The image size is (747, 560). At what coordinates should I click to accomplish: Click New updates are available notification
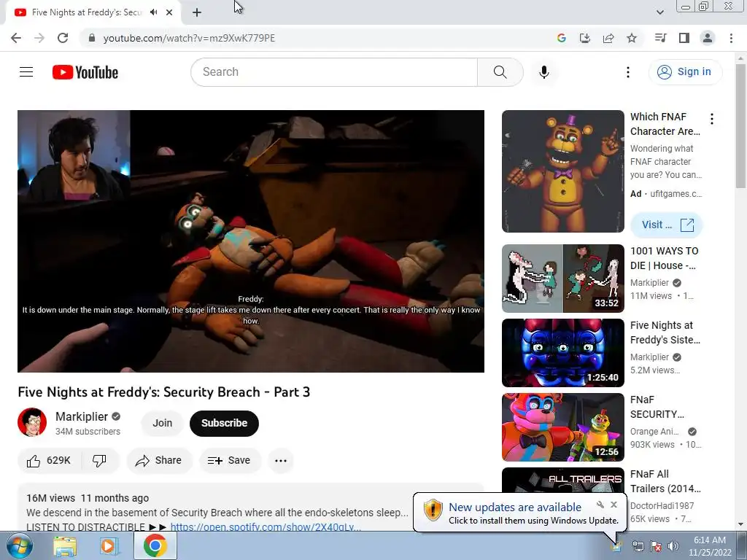click(x=515, y=507)
